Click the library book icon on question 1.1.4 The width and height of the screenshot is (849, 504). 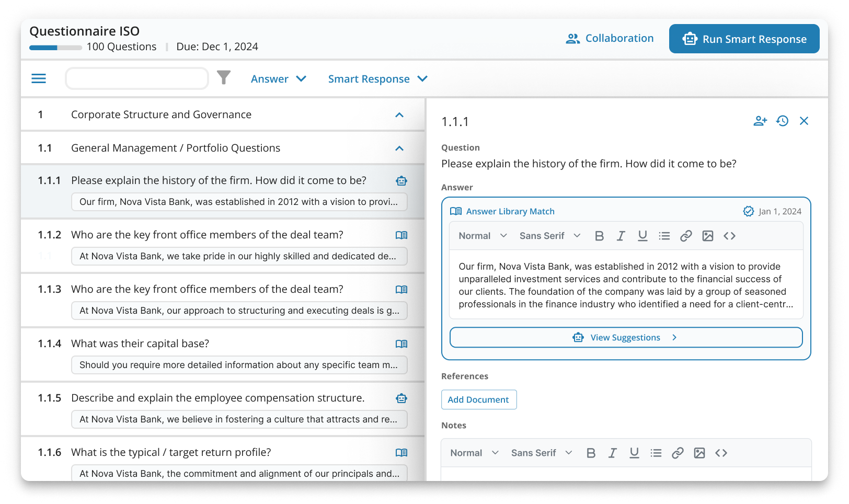pyautogui.click(x=401, y=344)
